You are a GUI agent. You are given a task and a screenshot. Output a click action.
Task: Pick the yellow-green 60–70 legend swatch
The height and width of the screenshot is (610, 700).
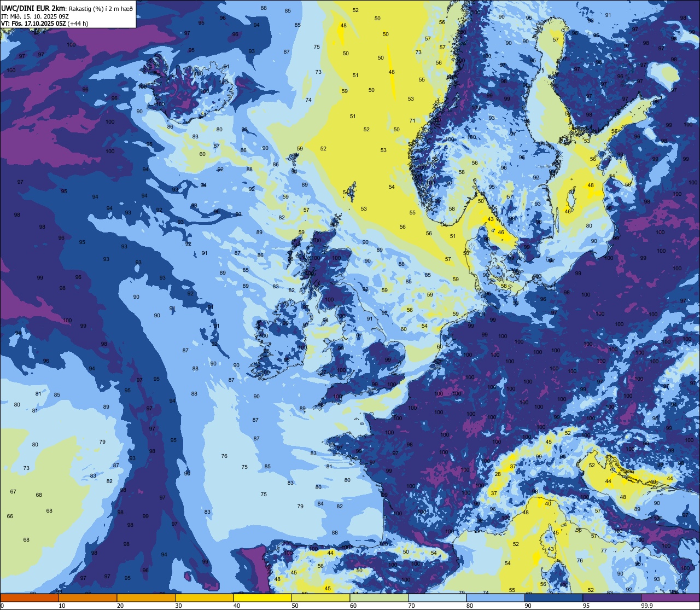(379, 597)
